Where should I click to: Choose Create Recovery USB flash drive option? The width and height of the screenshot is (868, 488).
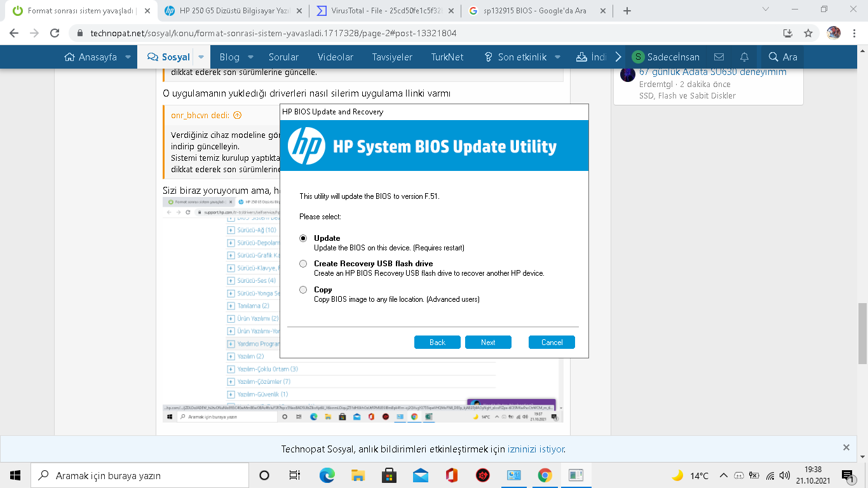[x=303, y=264]
